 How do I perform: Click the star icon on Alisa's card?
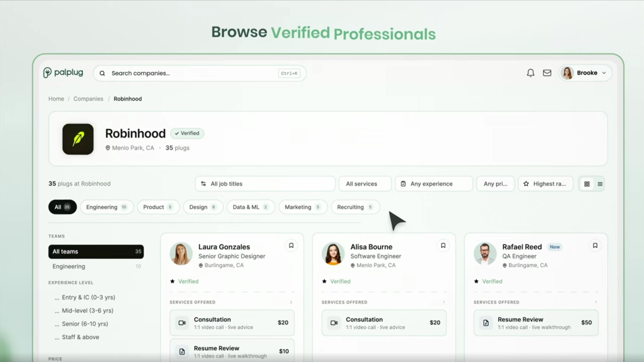point(325,281)
